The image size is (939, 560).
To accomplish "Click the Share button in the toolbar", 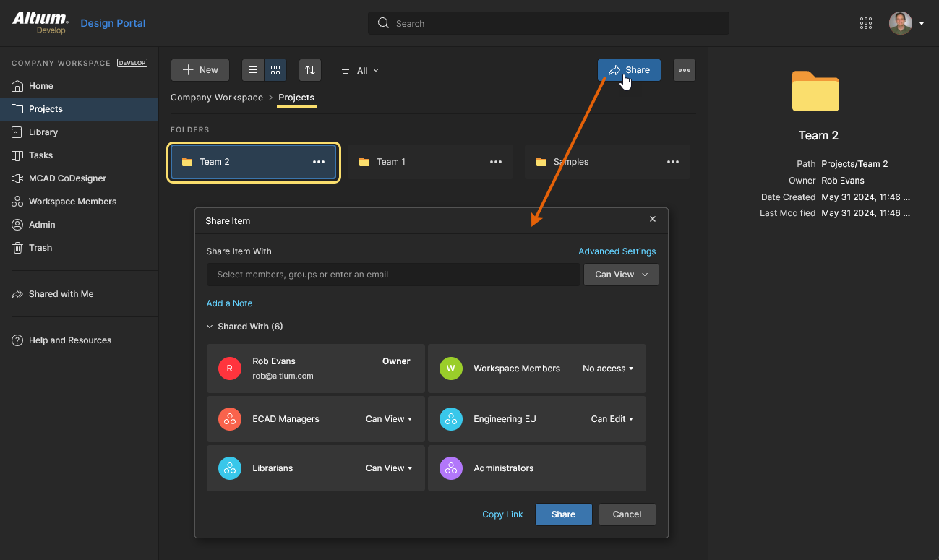I will point(629,70).
